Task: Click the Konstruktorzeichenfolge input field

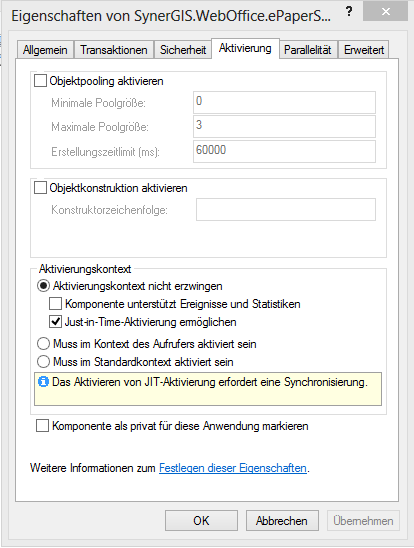Action: tap(286, 210)
